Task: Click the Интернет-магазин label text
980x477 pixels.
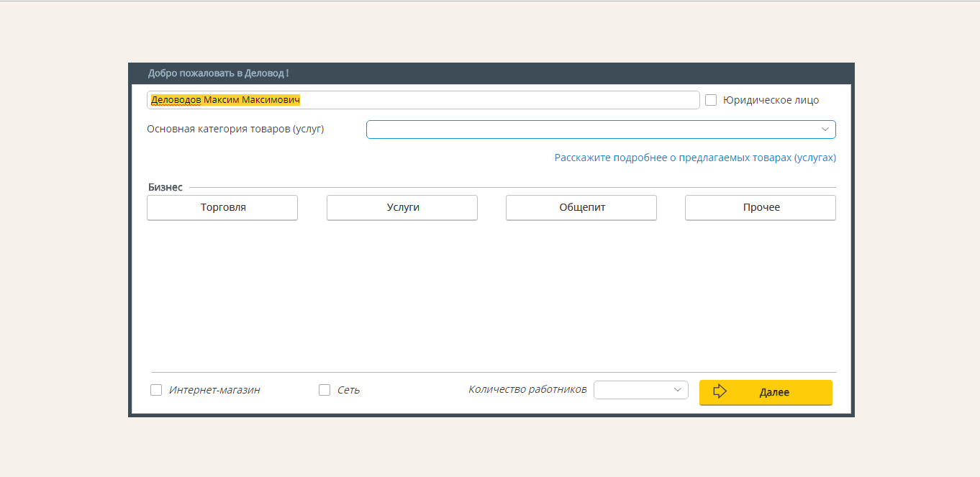Action: (214, 391)
